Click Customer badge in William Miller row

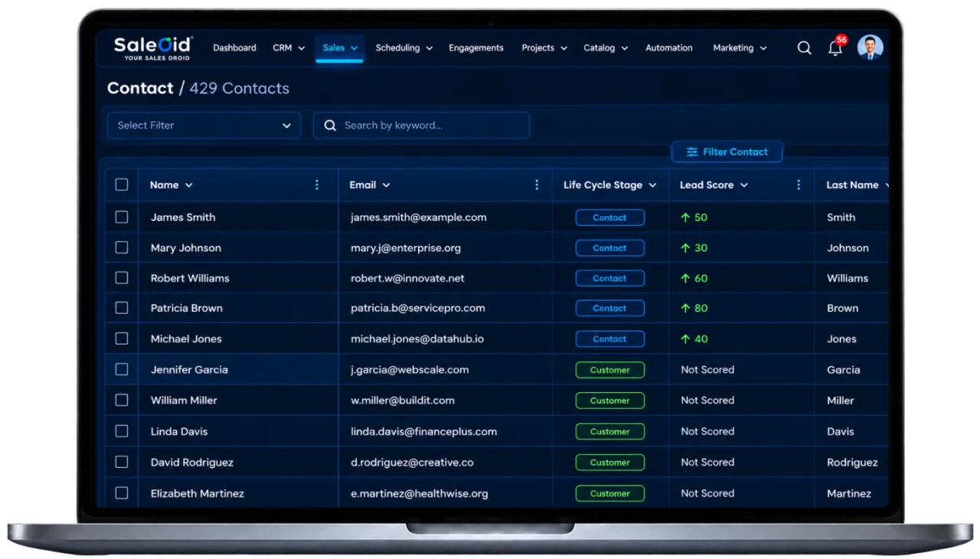point(609,400)
